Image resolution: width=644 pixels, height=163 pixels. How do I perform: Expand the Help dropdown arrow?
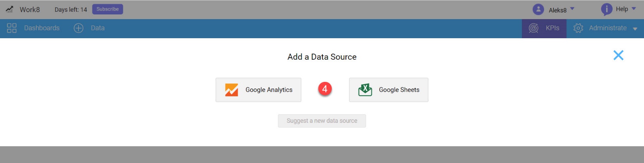(634, 9)
